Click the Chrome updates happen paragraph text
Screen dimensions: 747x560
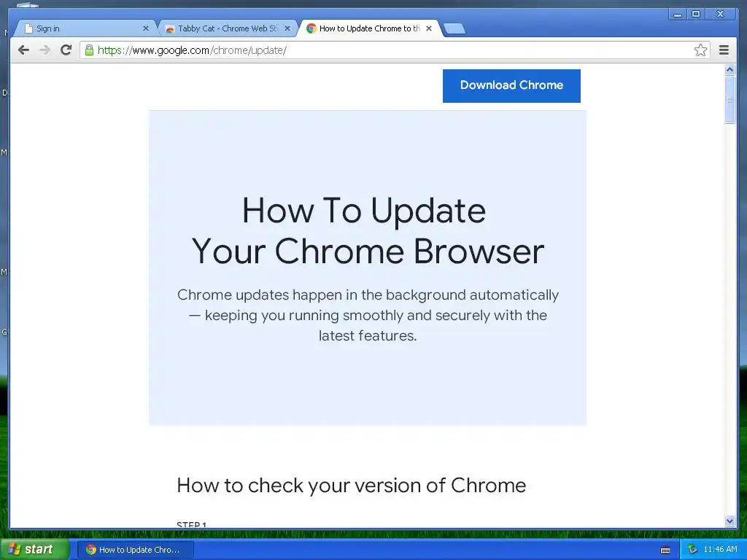368,315
